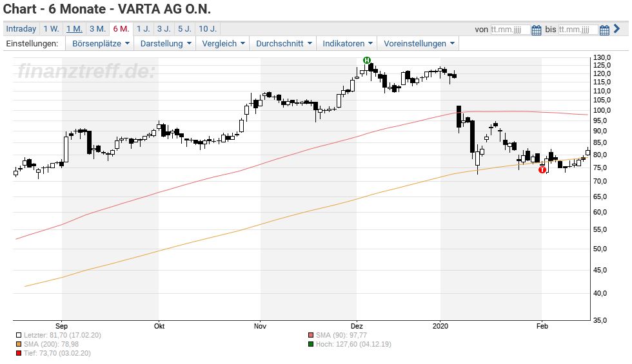Select the 1 J. time range tab

[143, 29]
